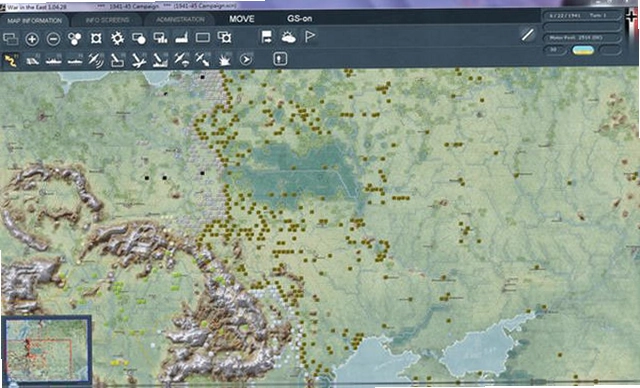This screenshot has width=640, height=388.
Task: Select the plane bombing city icon
Action: click(x=160, y=60)
